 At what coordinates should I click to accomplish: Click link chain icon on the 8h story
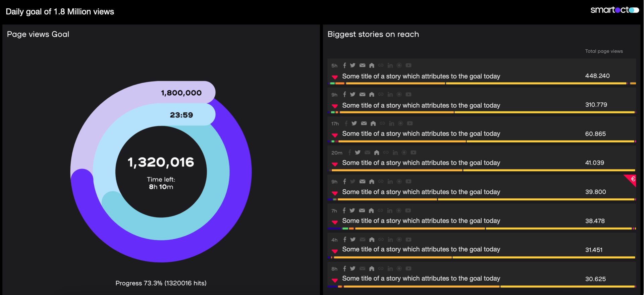pos(381,268)
